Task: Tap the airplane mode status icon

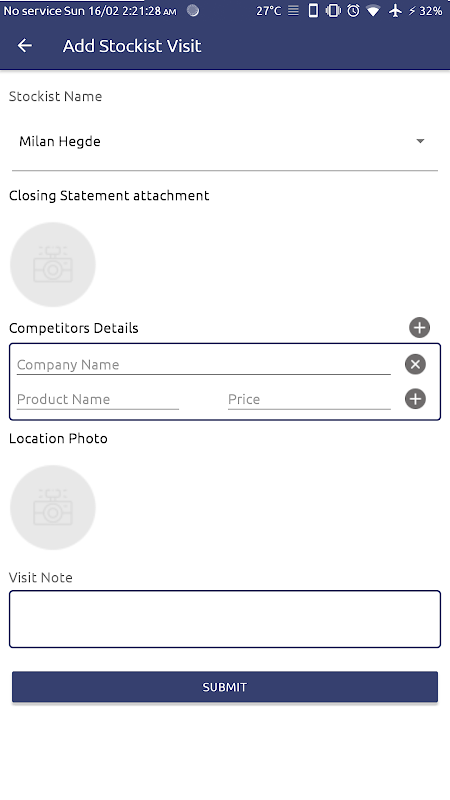Action: click(x=395, y=10)
